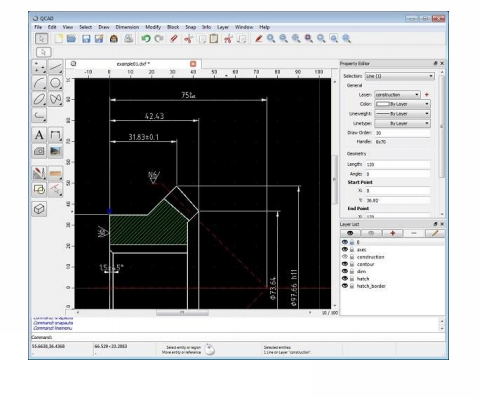Hide the contour layer
The image size is (479, 398).
(345, 264)
